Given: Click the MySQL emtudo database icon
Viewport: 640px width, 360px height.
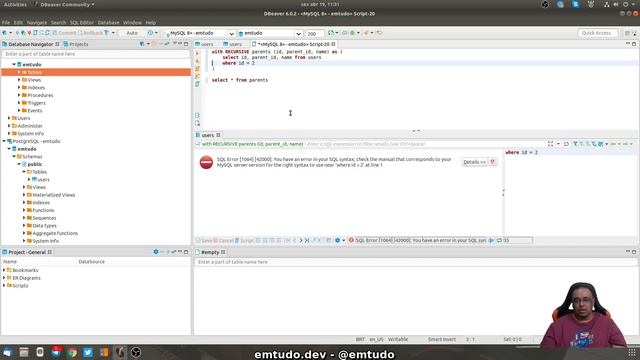Looking at the screenshot, I should tap(19, 64).
